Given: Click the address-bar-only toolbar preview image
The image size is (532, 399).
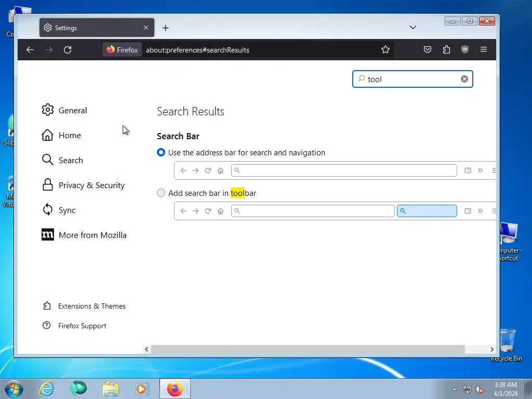Looking at the screenshot, I should (335, 170).
